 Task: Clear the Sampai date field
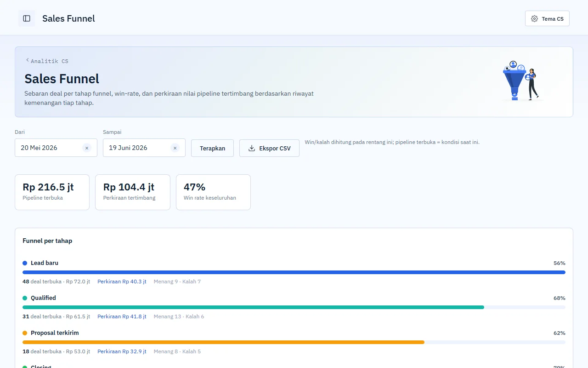pos(175,148)
